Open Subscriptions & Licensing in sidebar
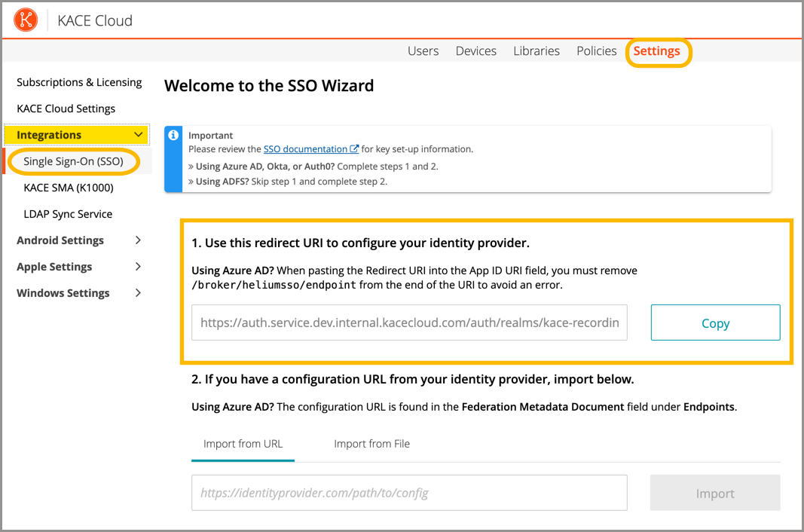This screenshot has height=532, width=804. coord(79,82)
